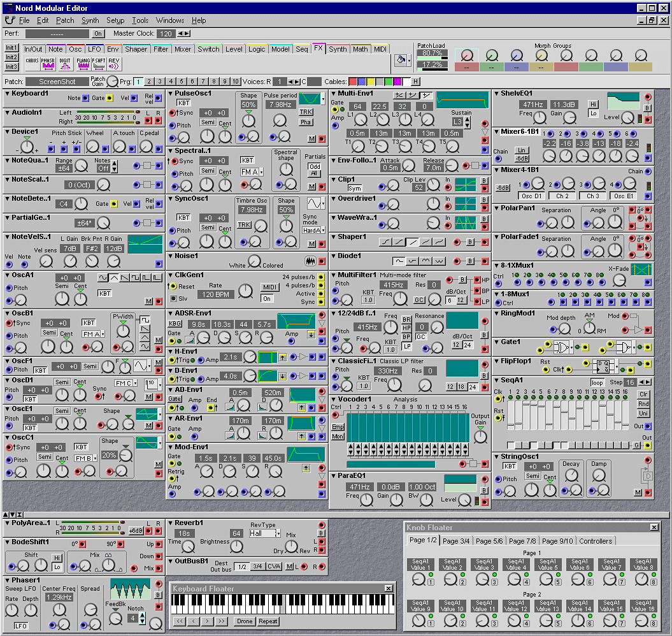Pick the DIGIT digitizer module icon
This screenshot has width=672, height=636.
[x=65, y=64]
